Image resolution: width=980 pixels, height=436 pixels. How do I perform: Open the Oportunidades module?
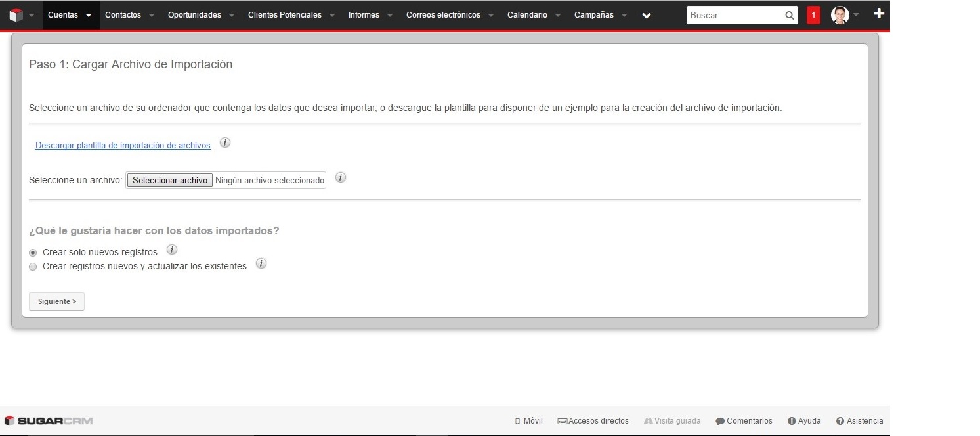pyautogui.click(x=194, y=15)
